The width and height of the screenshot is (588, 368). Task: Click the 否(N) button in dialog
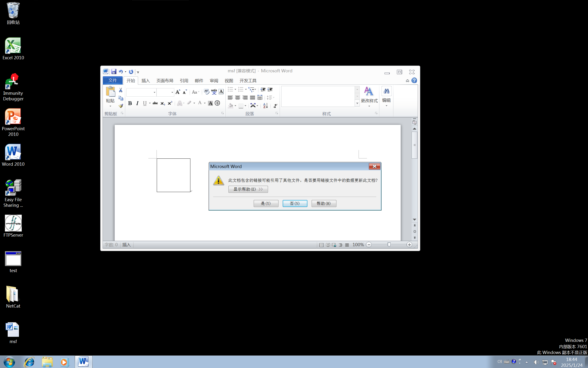coord(295,203)
